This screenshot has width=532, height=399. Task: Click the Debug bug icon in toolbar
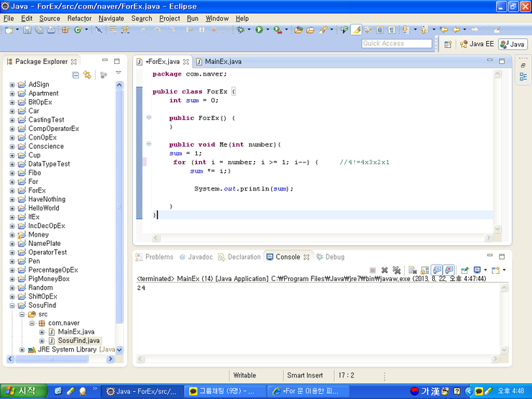240,30
